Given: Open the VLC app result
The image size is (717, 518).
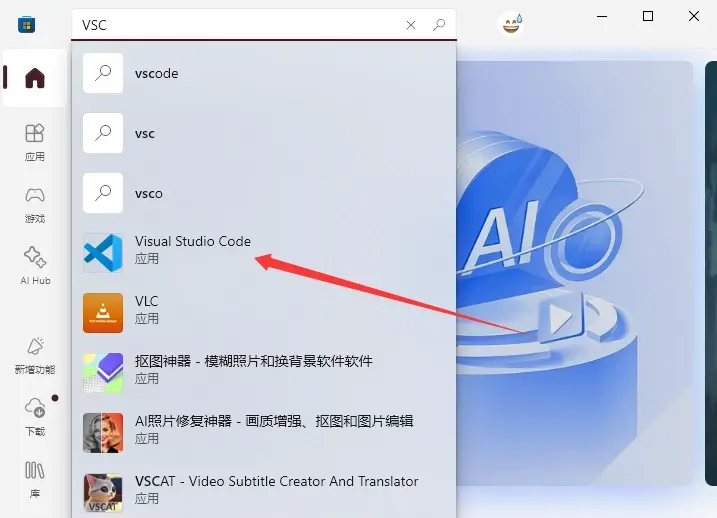Looking at the screenshot, I should pos(264,313).
